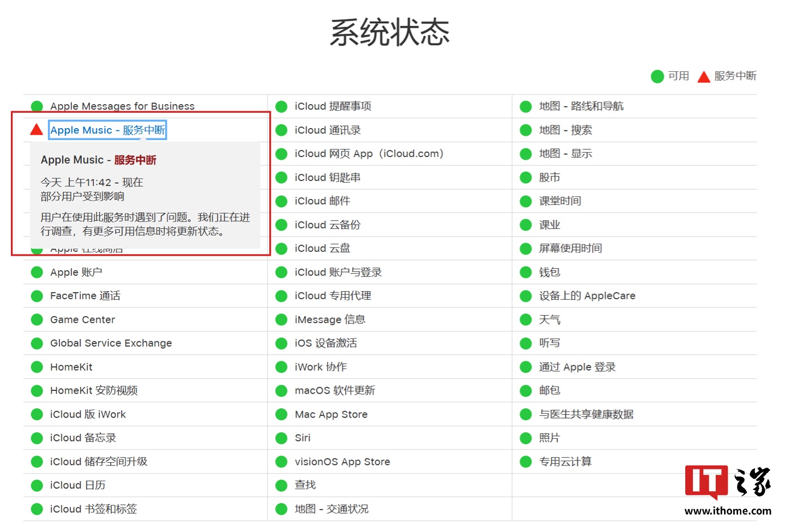Screen dimensions: 785x532
Task: Click the green status dot for iCloud 提醒事项
Action: click(281, 106)
